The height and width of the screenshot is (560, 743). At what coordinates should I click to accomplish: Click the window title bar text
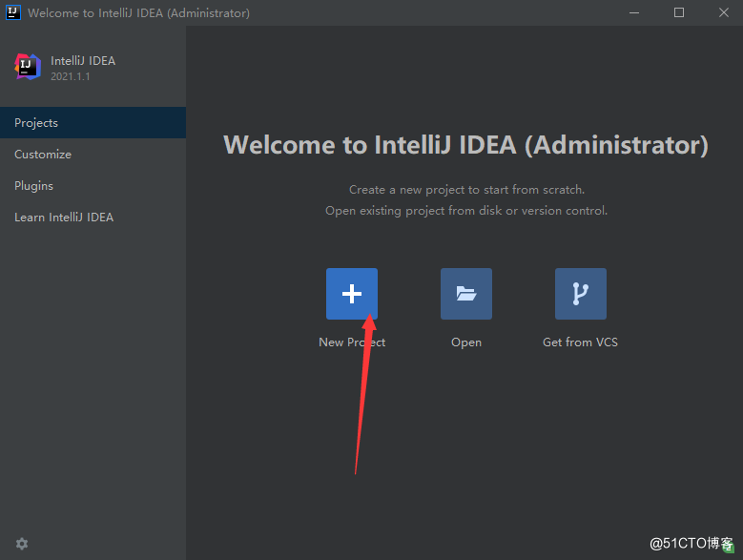click(139, 12)
